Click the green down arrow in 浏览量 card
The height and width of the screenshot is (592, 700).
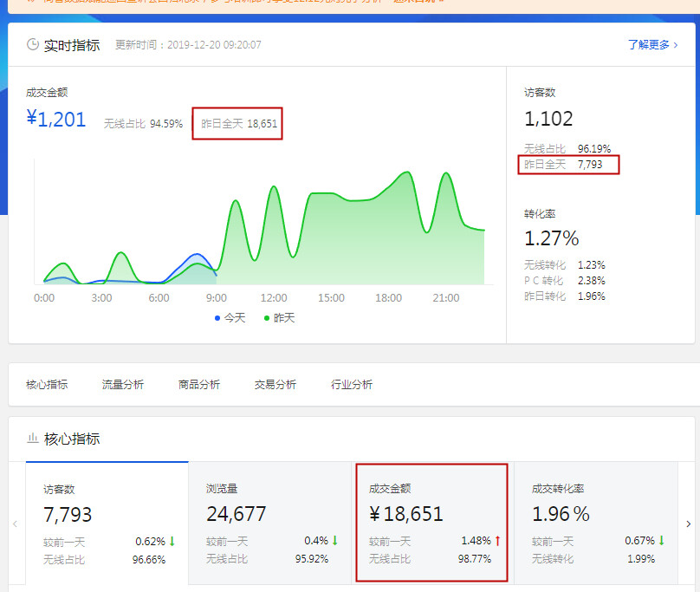point(334,541)
